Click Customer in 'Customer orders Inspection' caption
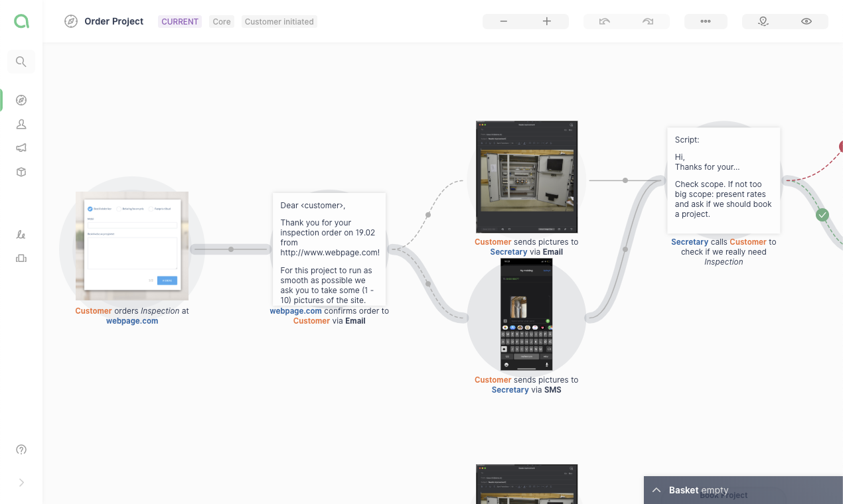This screenshot has height=504, width=843. coord(94,311)
